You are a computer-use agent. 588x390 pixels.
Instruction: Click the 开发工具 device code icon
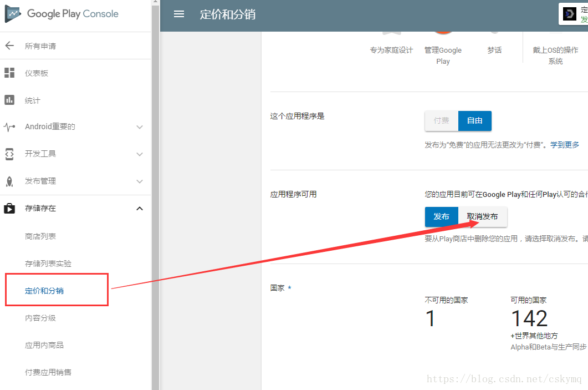click(9, 154)
